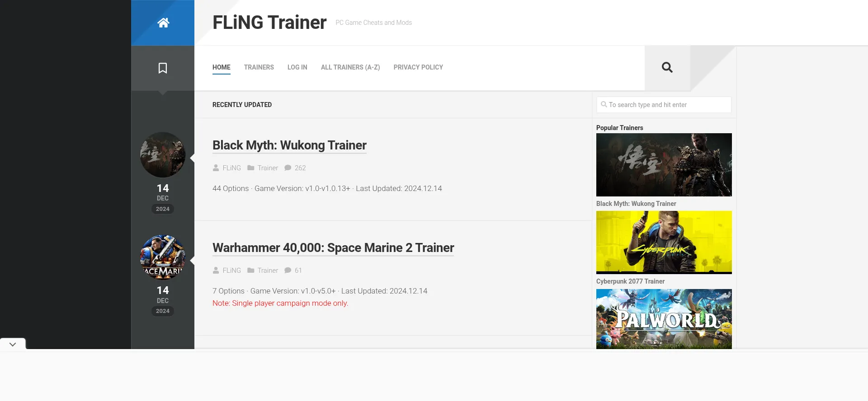Click the bookmark icon in sidebar
Screen dimensions: 868x401
163,68
